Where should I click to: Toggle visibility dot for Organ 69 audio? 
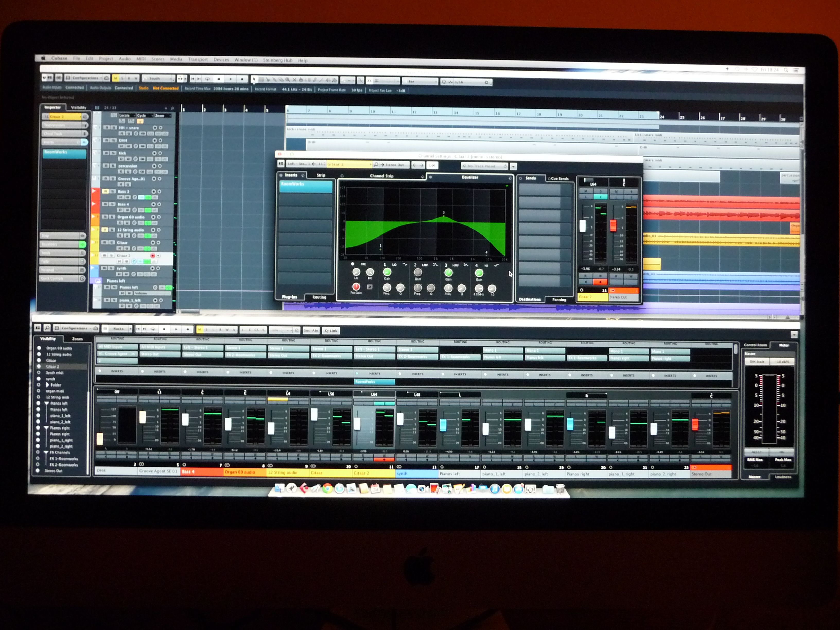tap(39, 348)
